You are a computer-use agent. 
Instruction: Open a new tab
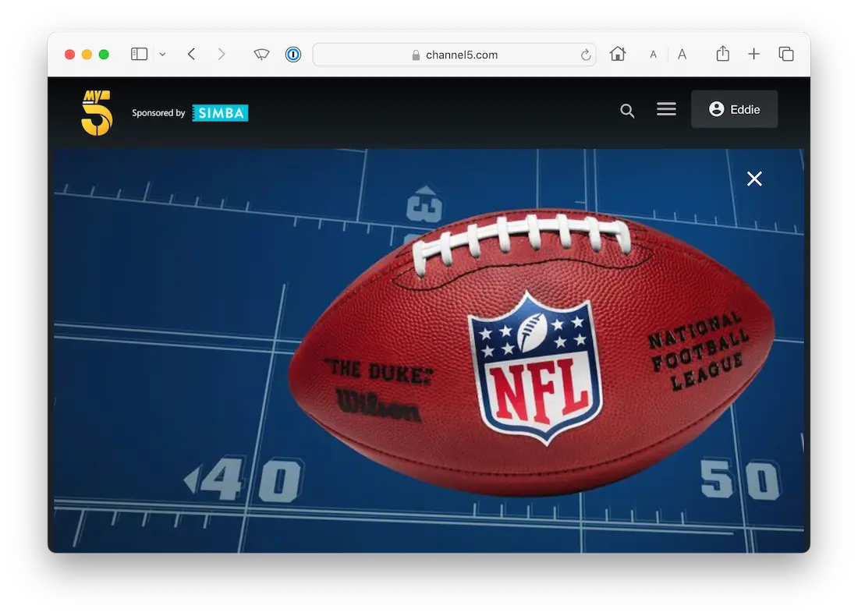(754, 54)
